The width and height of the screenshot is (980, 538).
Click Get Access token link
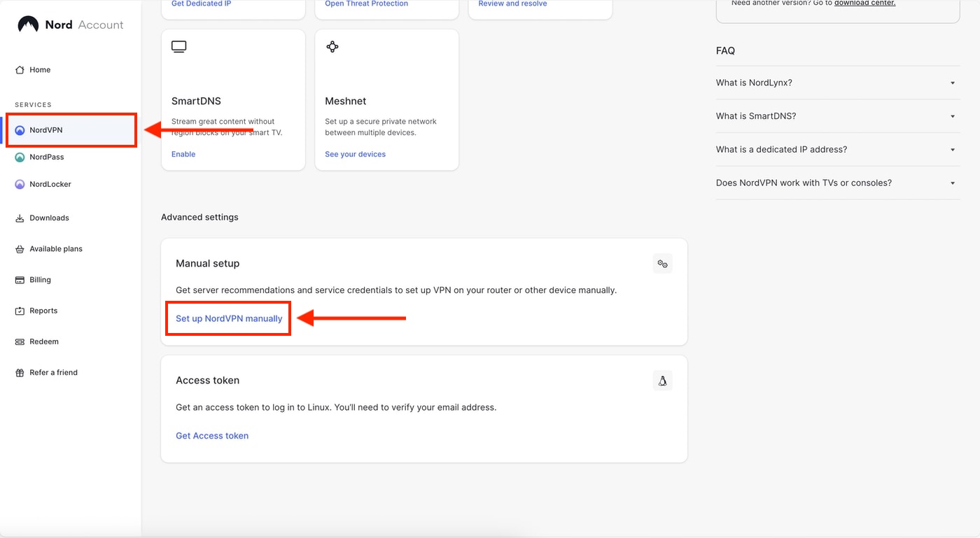pyautogui.click(x=212, y=436)
